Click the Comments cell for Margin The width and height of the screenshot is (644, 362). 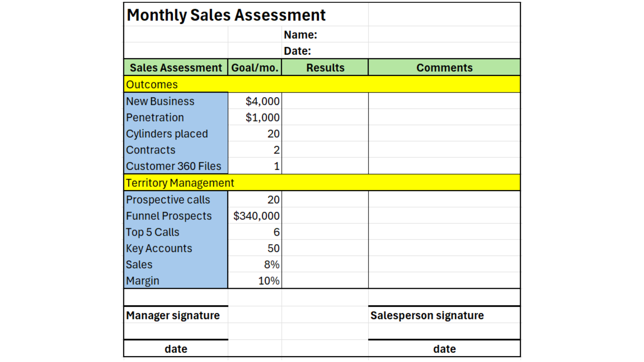click(x=444, y=280)
